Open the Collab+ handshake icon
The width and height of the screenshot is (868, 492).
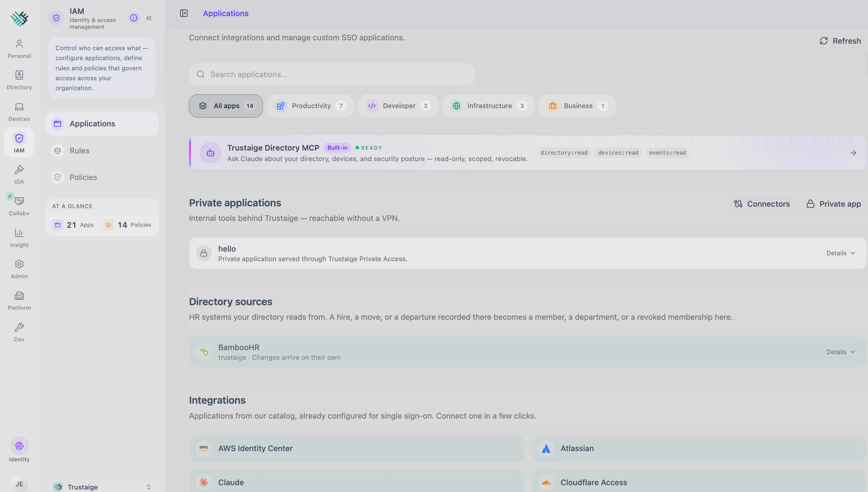19,201
